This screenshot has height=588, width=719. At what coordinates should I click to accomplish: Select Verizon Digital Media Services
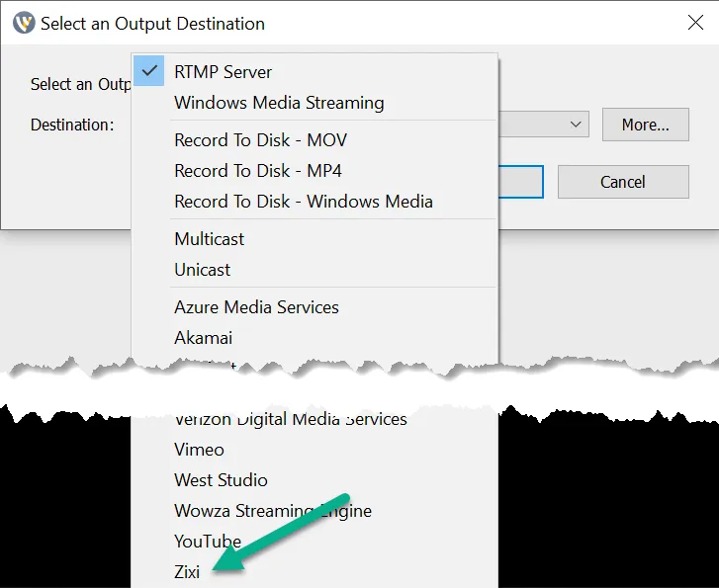(x=315, y=419)
